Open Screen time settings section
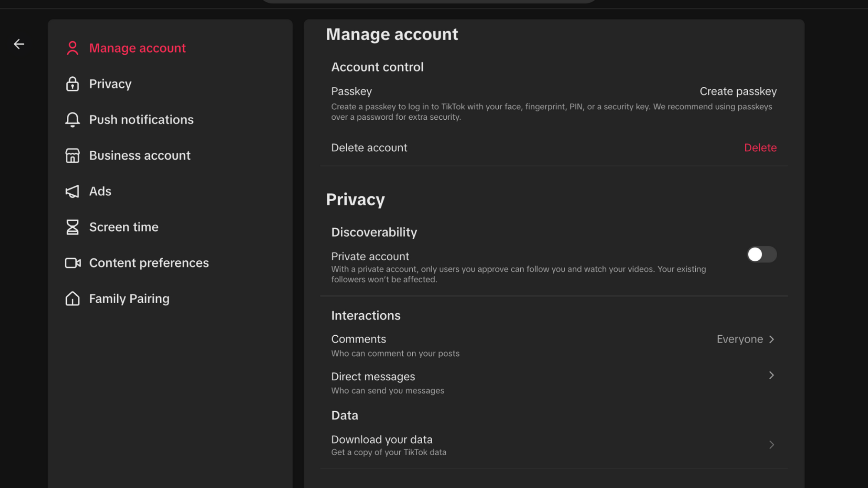Screen dimensions: 868x488 pyautogui.click(x=124, y=227)
